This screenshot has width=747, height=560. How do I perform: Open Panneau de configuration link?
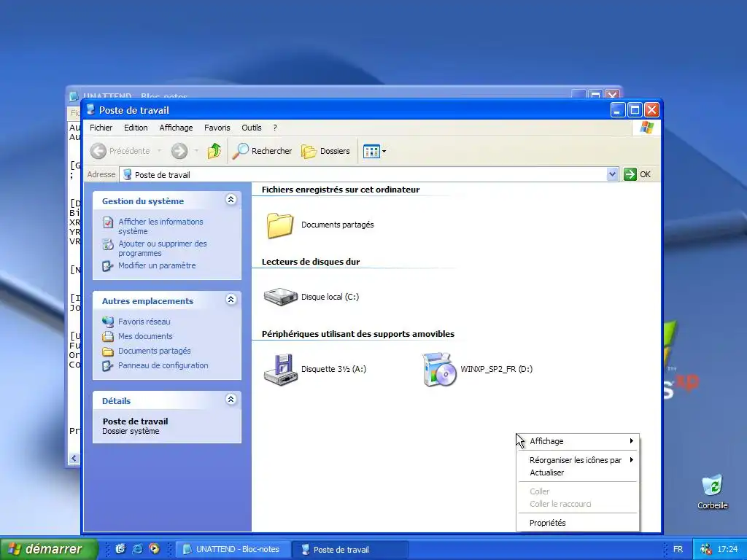point(163,365)
